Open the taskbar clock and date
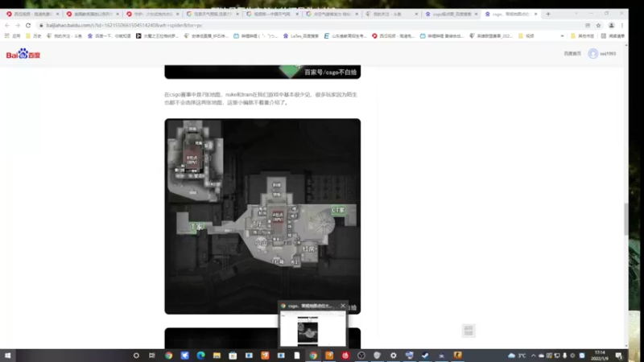 (x=600, y=356)
